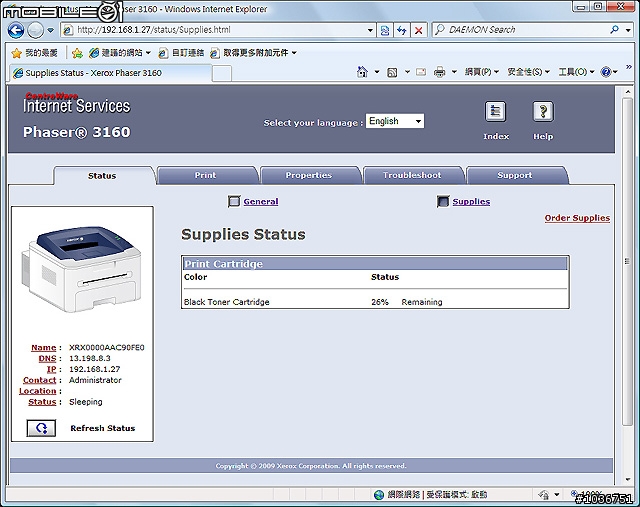The height and width of the screenshot is (507, 640).
Task: Click the Name link
Action: 44,348
